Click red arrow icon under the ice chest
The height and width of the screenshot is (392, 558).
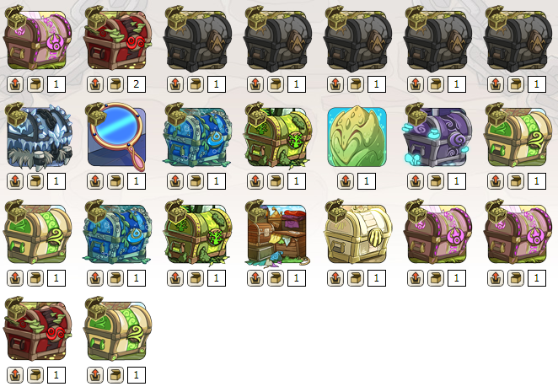pos(15,181)
